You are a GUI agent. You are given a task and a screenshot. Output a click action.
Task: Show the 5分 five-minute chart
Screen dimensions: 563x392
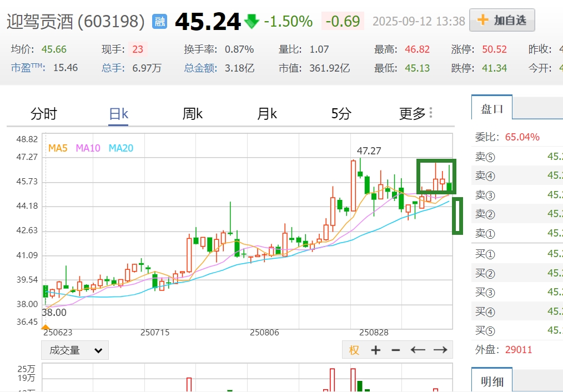click(341, 114)
